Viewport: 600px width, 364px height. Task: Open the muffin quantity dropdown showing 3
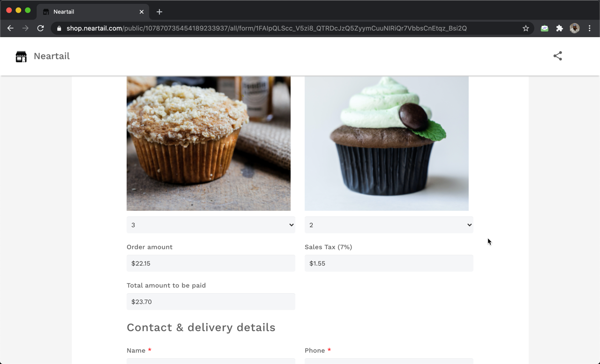pos(210,225)
